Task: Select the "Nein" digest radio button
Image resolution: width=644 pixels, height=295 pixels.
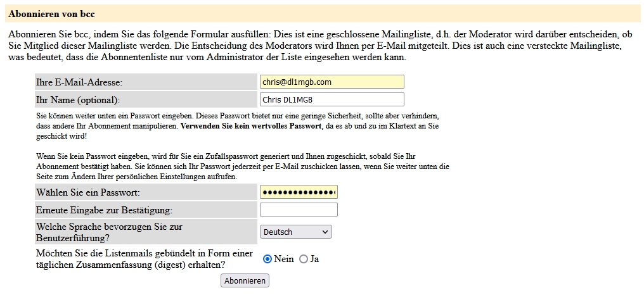Action: 267,259
